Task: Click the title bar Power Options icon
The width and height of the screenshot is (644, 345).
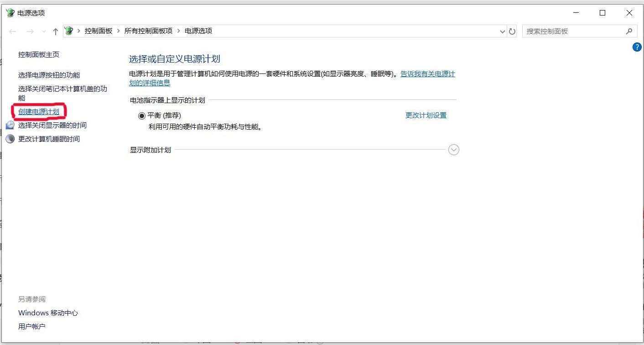Action: click(10, 13)
